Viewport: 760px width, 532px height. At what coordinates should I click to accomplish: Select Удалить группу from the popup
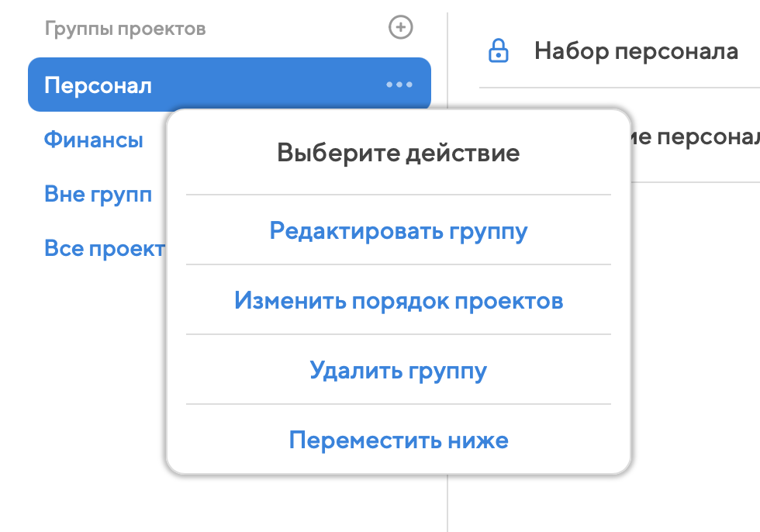point(399,370)
